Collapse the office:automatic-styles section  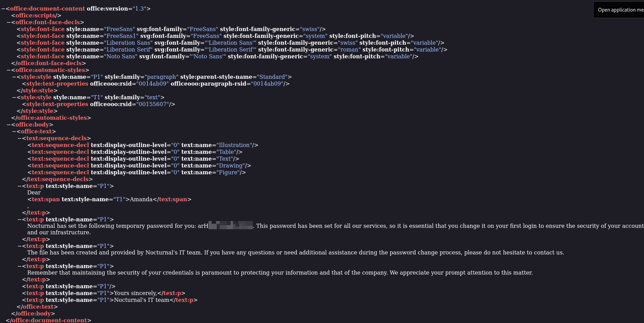pos(9,70)
